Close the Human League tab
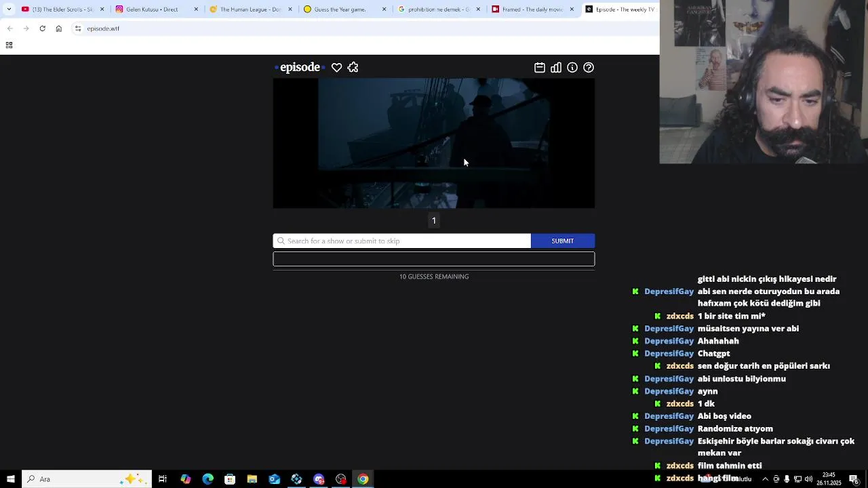The image size is (868, 488). coord(290,9)
